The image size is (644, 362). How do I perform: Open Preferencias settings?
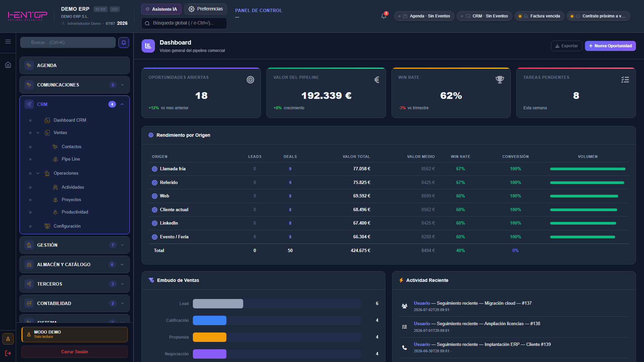click(206, 9)
